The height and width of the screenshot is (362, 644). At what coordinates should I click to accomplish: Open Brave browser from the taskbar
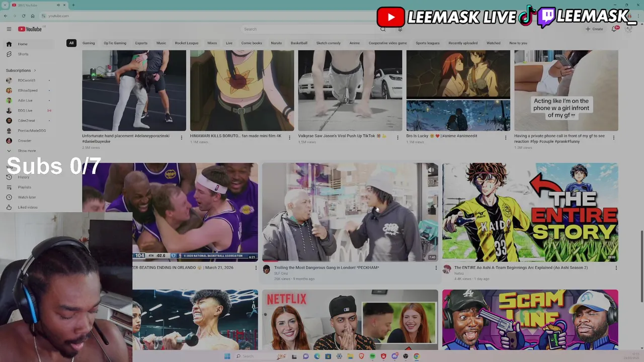tap(361, 356)
